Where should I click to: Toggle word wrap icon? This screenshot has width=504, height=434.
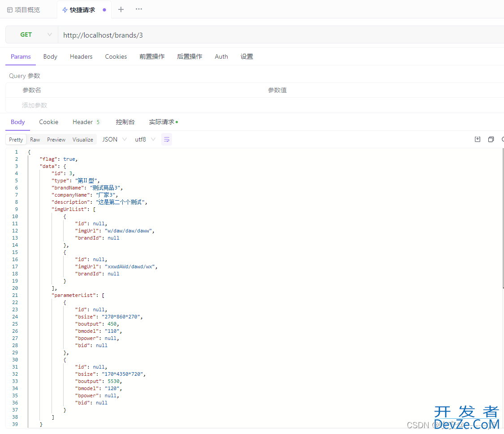pyautogui.click(x=167, y=139)
